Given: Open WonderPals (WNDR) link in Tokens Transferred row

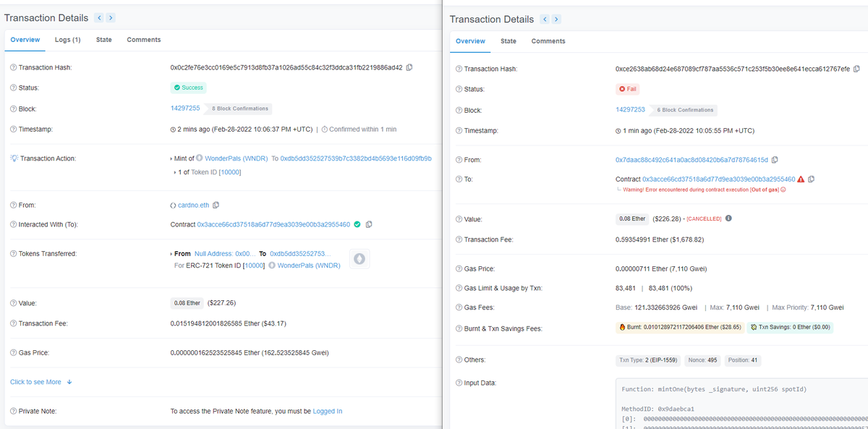Looking at the screenshot, I should [x=309, y=266].
